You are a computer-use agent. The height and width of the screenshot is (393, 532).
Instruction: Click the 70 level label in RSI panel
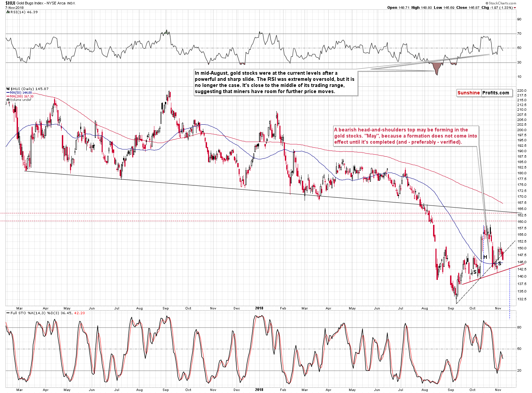[519, 34]
